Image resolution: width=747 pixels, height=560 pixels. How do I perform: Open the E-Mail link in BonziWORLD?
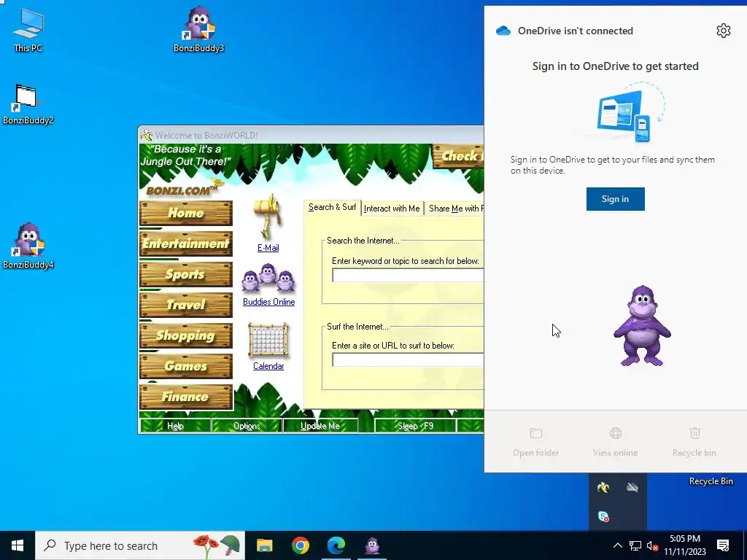(268, 248)
